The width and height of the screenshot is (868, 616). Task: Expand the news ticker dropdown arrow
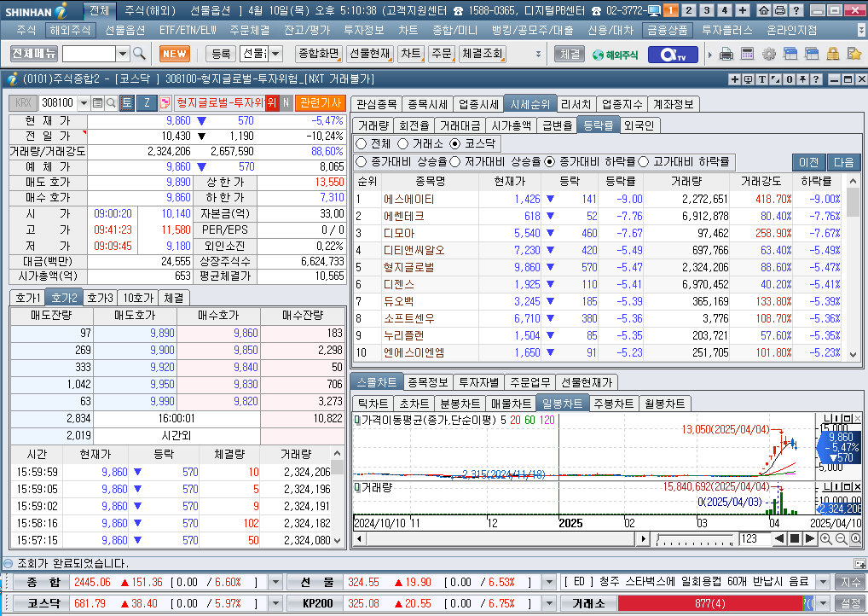[823, 582]
